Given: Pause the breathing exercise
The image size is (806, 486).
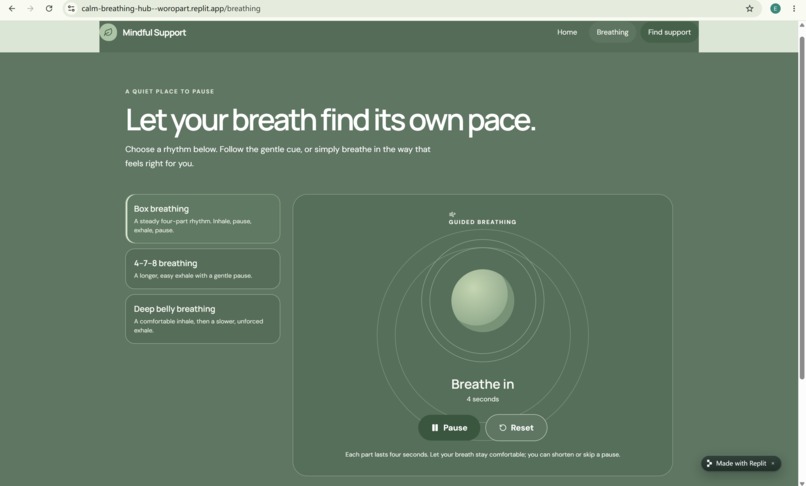Looking at the screenshot, I should [x=449, y=427].
